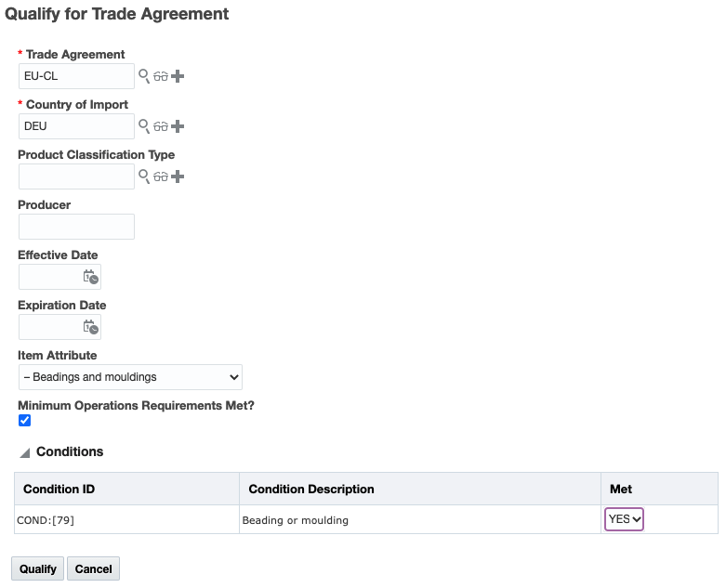Open the Expiration Date calendar picker
Viewport: 726px width, 588px height.
tap(90, 327)
